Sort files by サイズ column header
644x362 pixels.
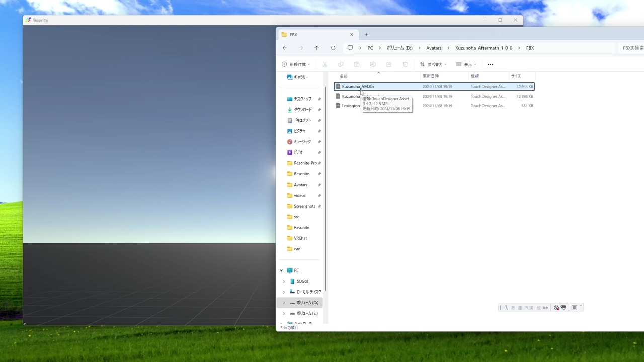tap(516, 76)
